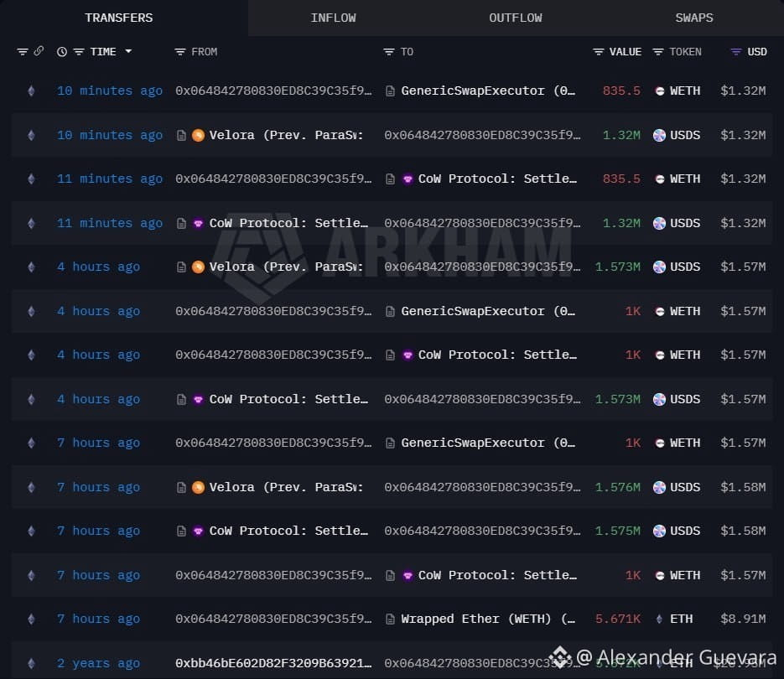Image resolution: width=784 pixels, height=679 pixels.
Task: Expand the TIME sort dropdown arrow
Action: click(128, 51)
